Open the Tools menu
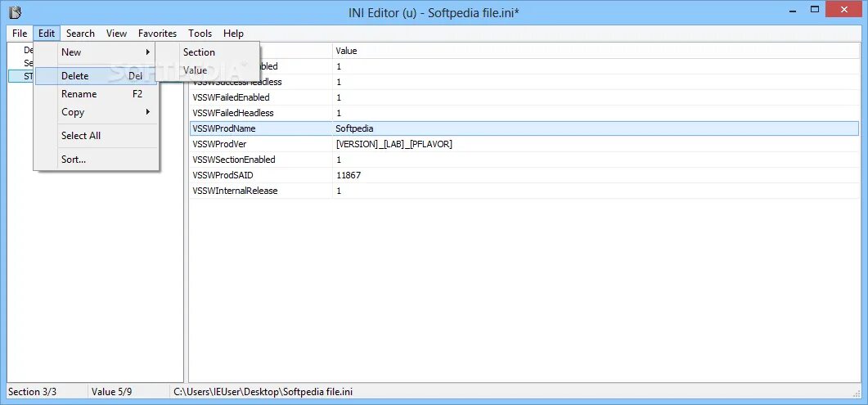 pos(200,34)
